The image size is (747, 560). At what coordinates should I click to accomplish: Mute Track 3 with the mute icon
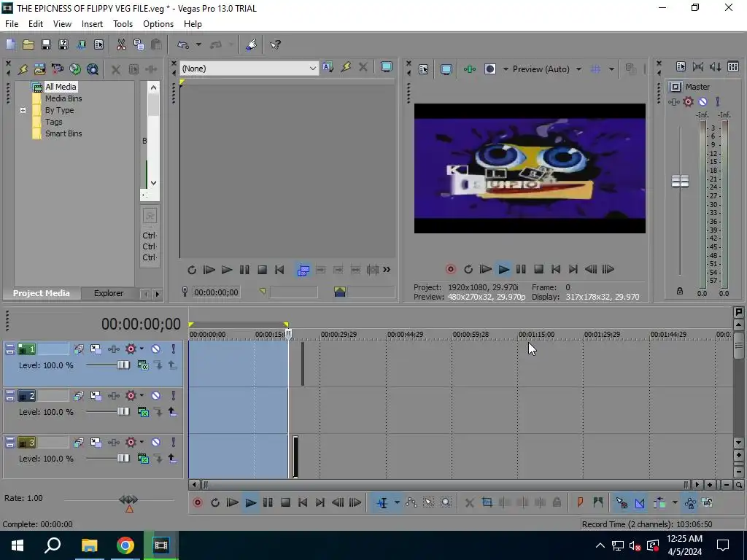click(x=156, y=443)
